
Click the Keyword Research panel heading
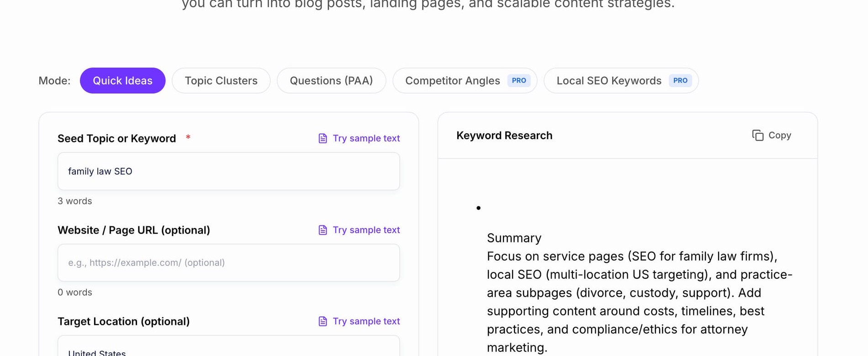[504, 136]
